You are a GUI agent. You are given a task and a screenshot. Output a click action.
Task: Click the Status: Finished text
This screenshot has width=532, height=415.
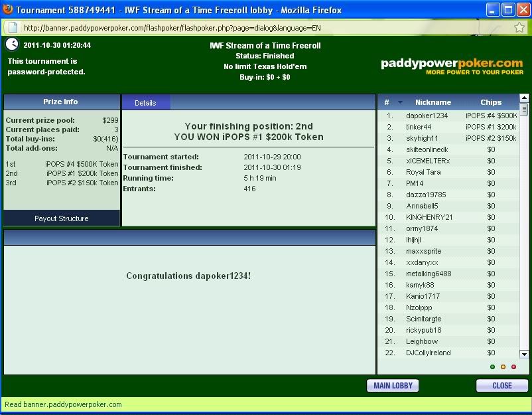(x=265, y=56)
